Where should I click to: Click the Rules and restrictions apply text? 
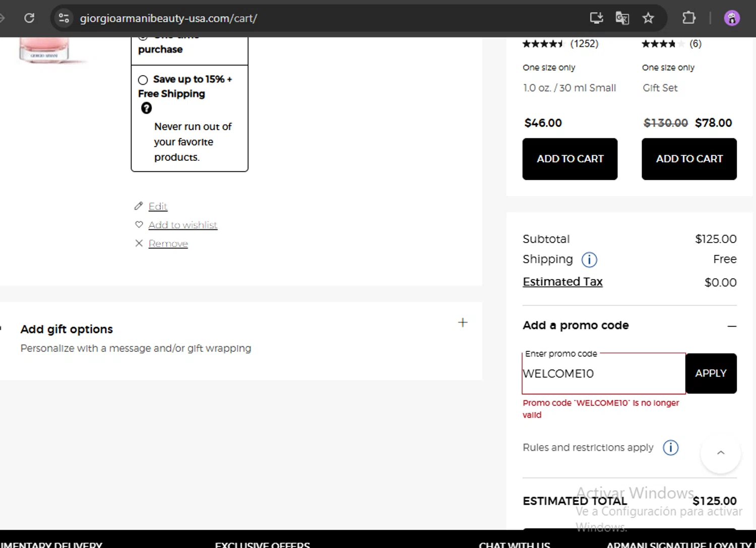pyautogui.click(x=588, y=448)
